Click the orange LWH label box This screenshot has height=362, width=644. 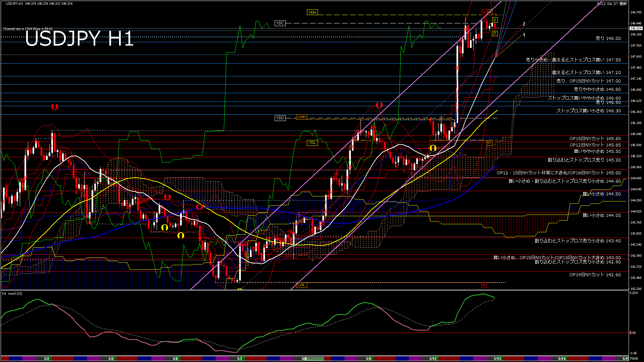point(301,117)
